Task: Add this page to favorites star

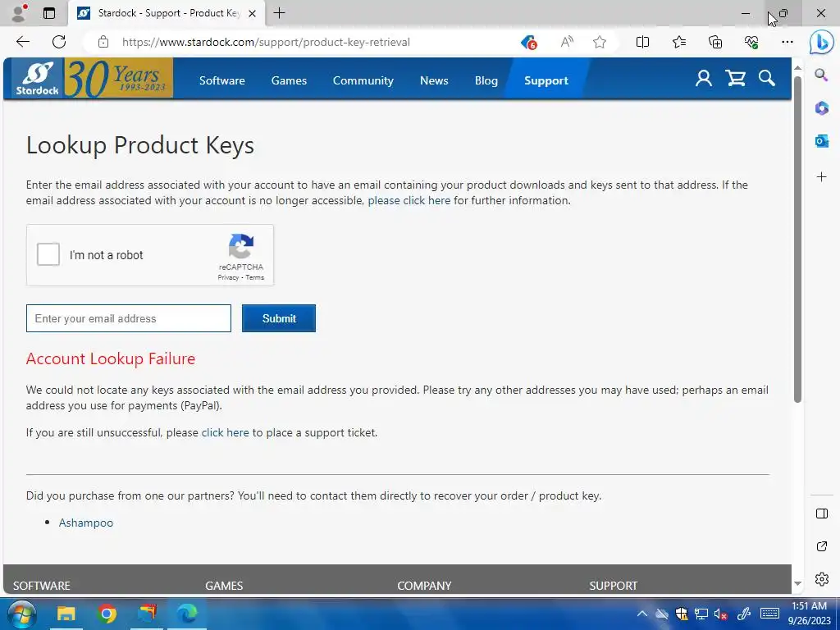Action: point(600,42)
